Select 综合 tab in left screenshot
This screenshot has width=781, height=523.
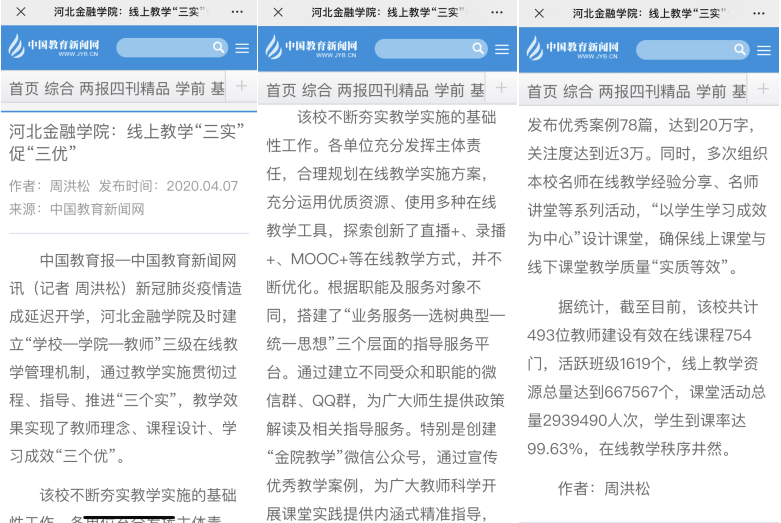click(x=59, y=89)
